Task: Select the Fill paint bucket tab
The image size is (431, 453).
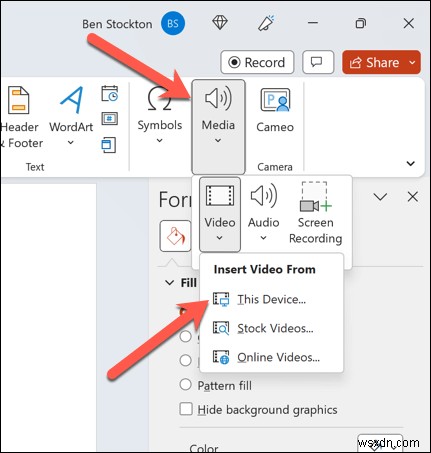Action: 176,236
